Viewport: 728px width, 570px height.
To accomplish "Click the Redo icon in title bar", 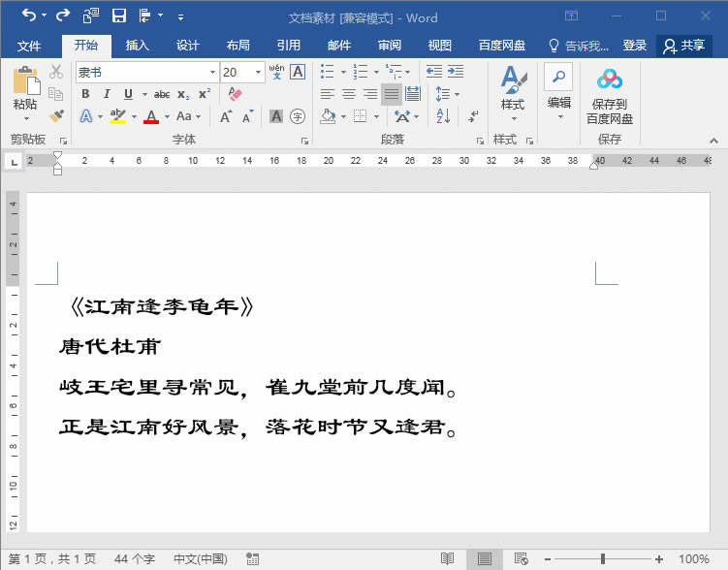I will click(x=63, y=16).
